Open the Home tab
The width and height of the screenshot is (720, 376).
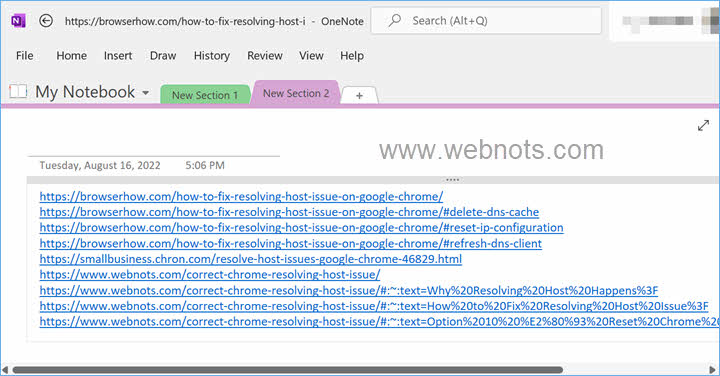(72, 56)
